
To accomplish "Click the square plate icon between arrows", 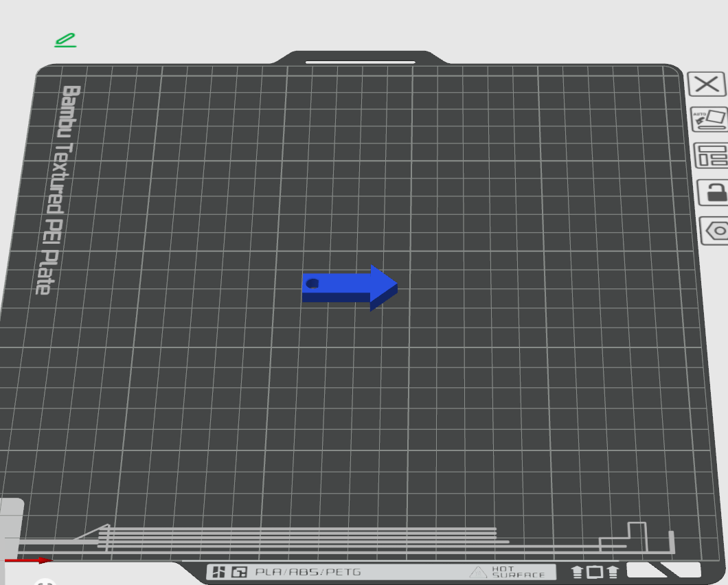I will 595,572.
